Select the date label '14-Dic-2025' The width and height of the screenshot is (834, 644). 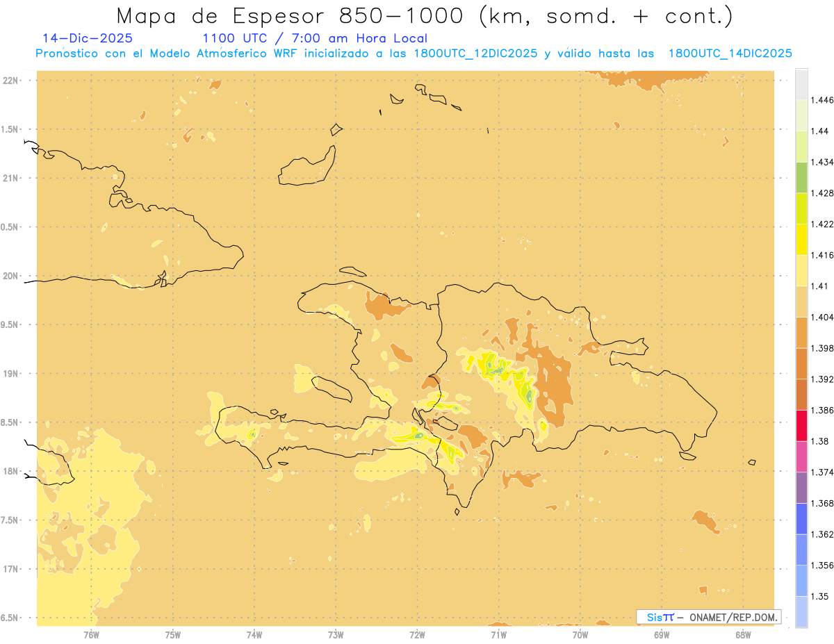(87, 38)
